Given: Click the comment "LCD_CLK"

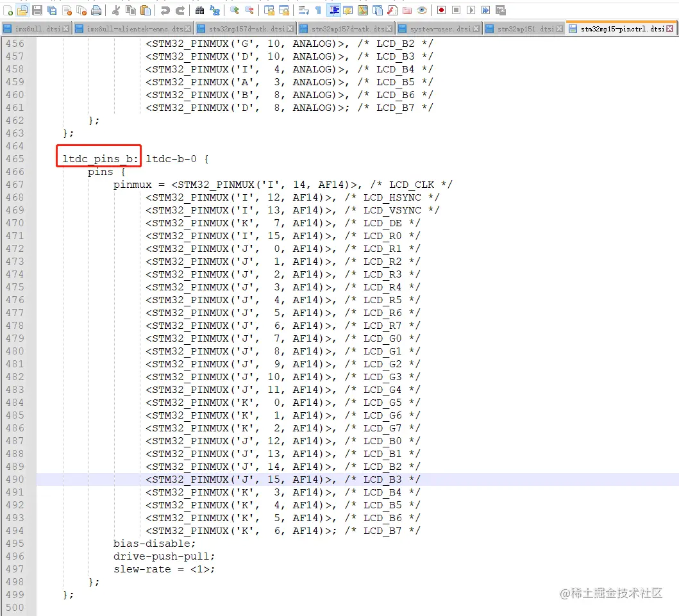Looking at the screenshot, I should 412,185.
